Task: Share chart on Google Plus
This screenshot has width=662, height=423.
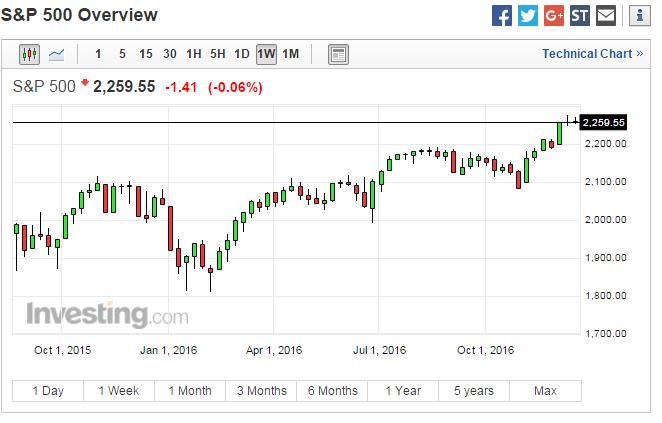Action: tap(553, 16)
